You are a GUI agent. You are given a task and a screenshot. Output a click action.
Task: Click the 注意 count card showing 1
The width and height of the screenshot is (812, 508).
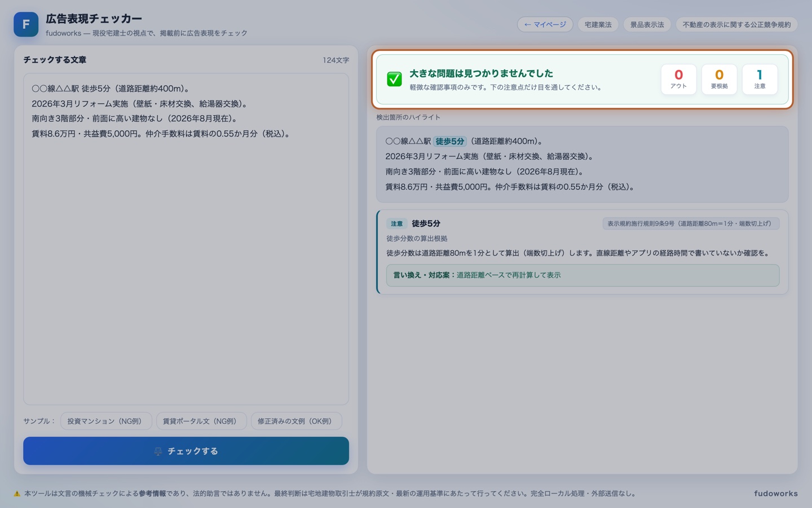pyautogui.click(x=760, y=79)
